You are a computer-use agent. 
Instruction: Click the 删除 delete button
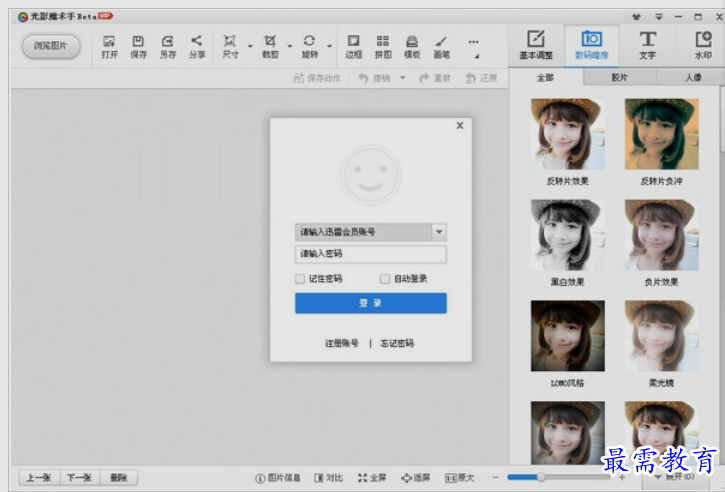[x=118, y=478]
